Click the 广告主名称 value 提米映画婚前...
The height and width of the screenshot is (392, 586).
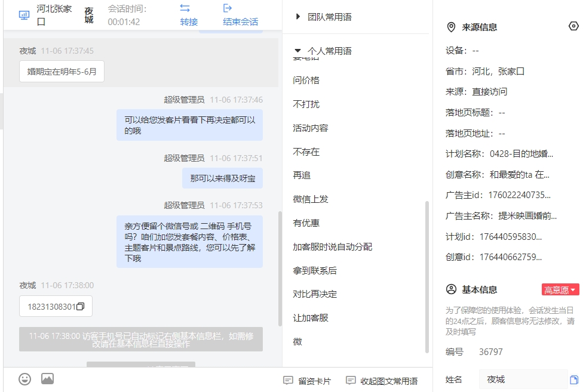pos(527,216)
